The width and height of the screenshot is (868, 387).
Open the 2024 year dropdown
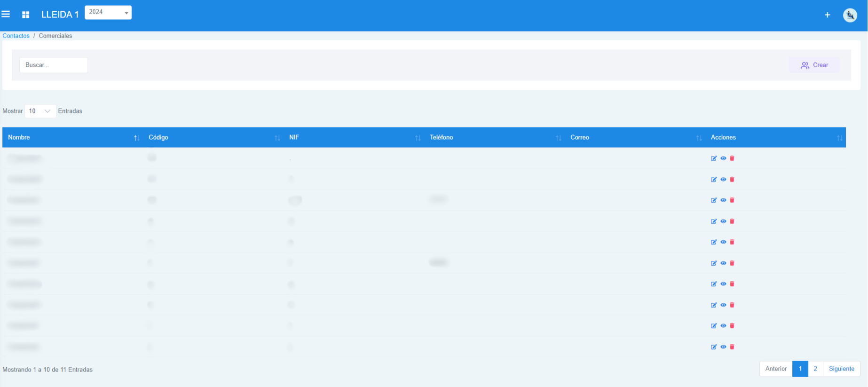(108, 13)
